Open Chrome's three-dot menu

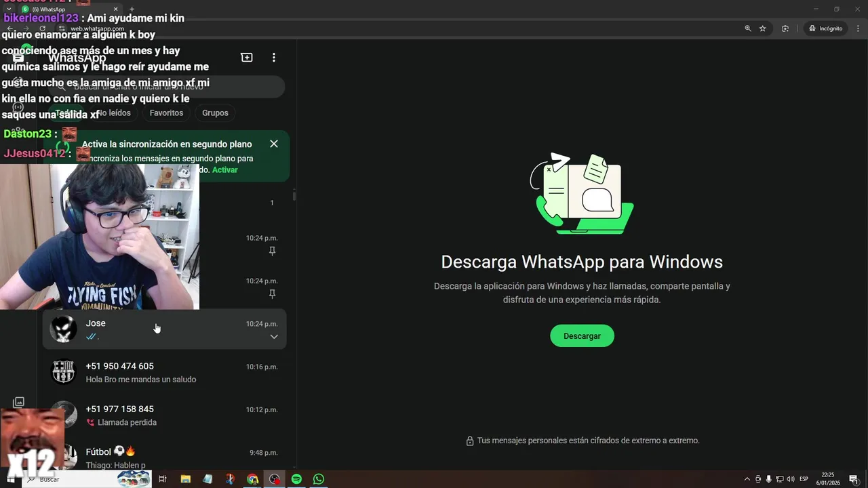(858, 28)
